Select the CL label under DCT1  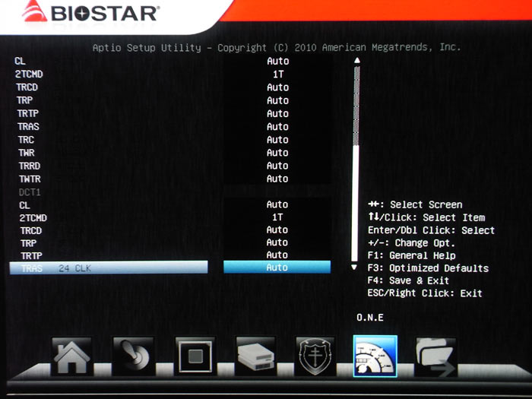coord(24,205)
